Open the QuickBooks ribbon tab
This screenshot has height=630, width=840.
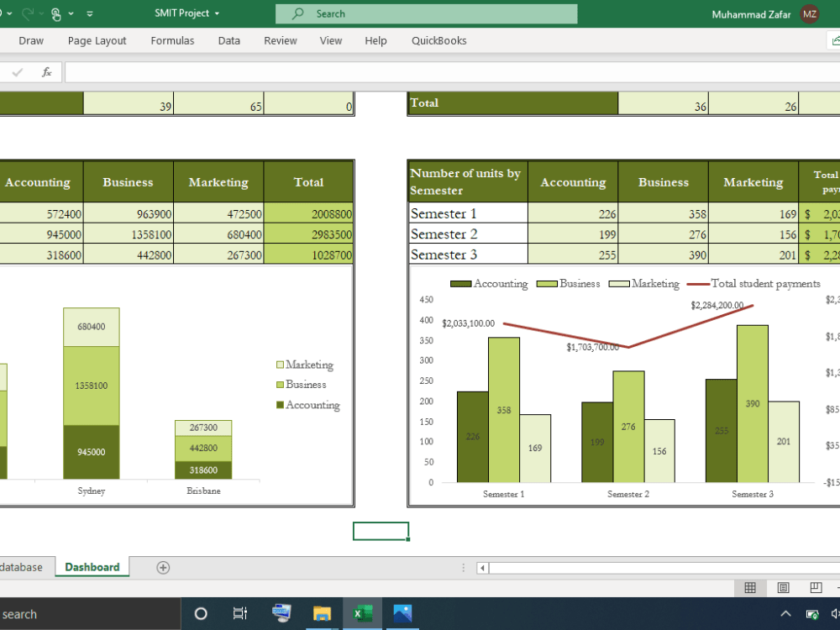438,40
